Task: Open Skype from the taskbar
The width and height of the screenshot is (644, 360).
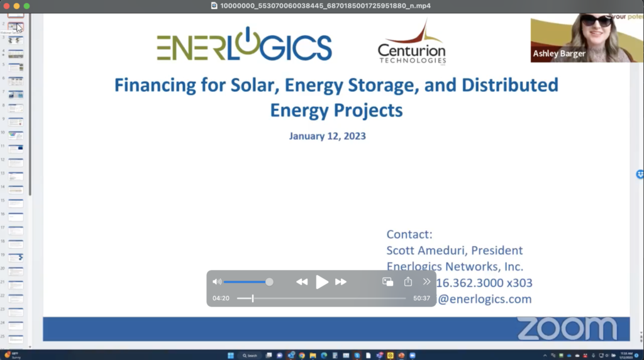Action: pos(357,356)
